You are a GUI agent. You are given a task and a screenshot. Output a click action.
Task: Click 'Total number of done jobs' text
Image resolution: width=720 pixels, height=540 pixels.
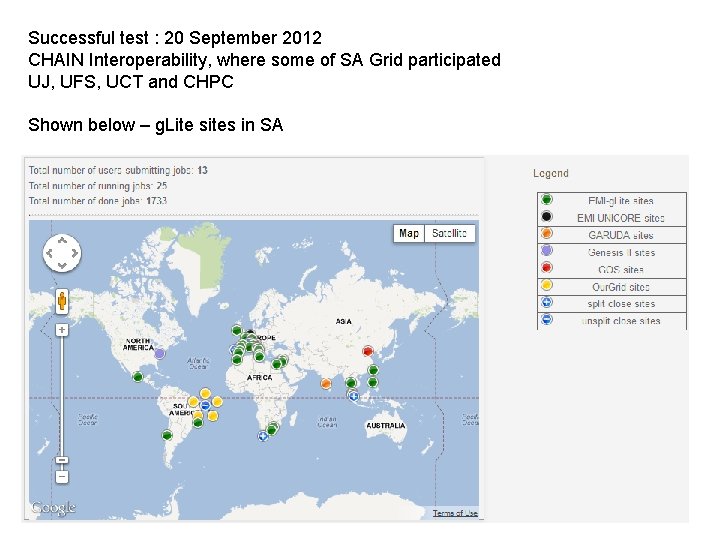point(98,201)
